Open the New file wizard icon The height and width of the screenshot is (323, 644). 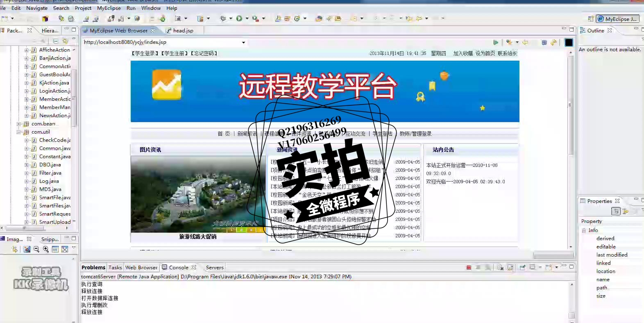coord(5,18)
